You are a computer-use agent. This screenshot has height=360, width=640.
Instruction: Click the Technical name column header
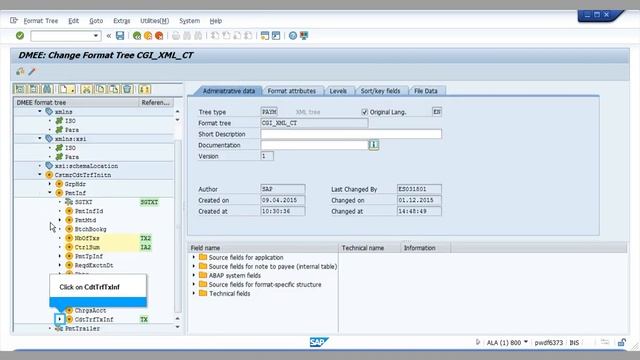tap(369, 248)
